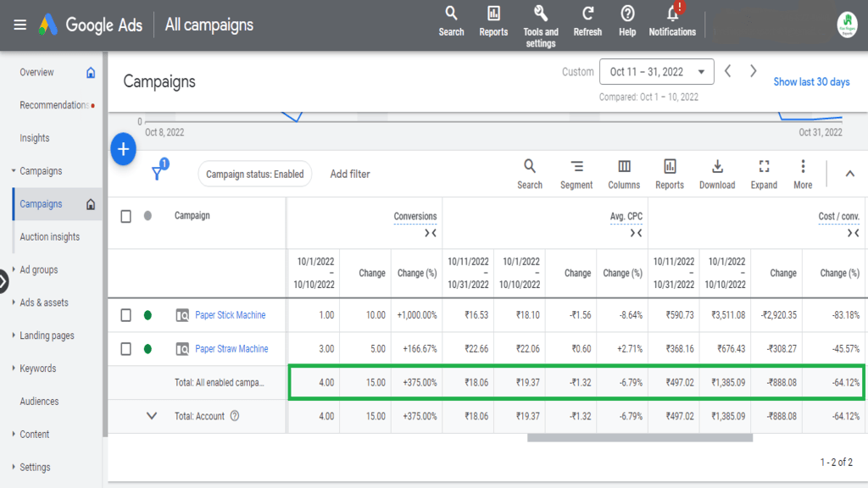This screenshot has width=868, height=488.
Task: Open More options kebab menu
Action: pos(803,175)
